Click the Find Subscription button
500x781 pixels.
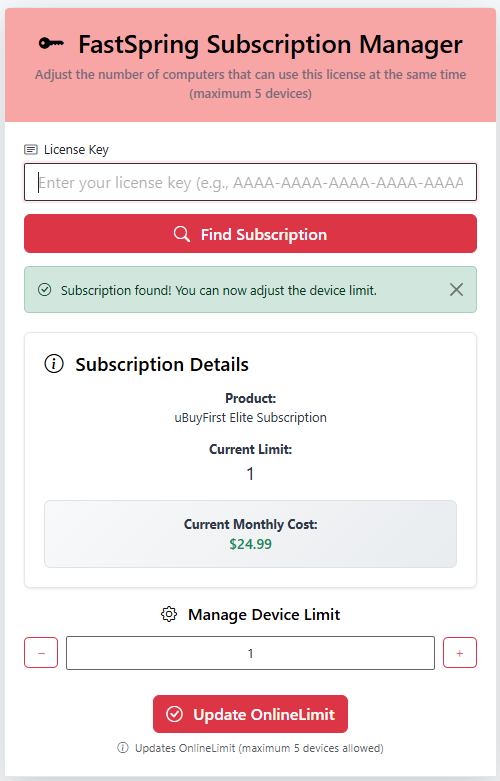point(250,234)
